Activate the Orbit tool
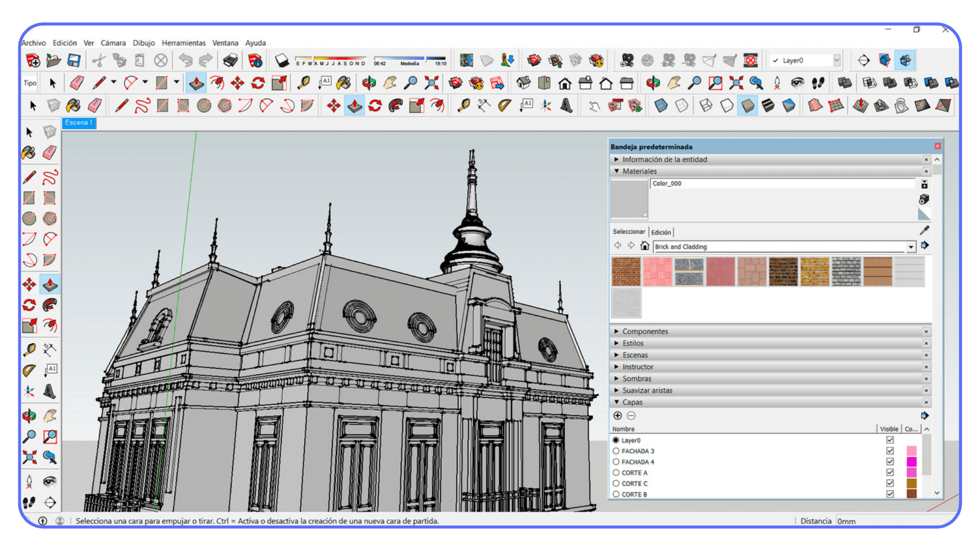The height and width of the screenshot is (551, 980). point(29,416)
